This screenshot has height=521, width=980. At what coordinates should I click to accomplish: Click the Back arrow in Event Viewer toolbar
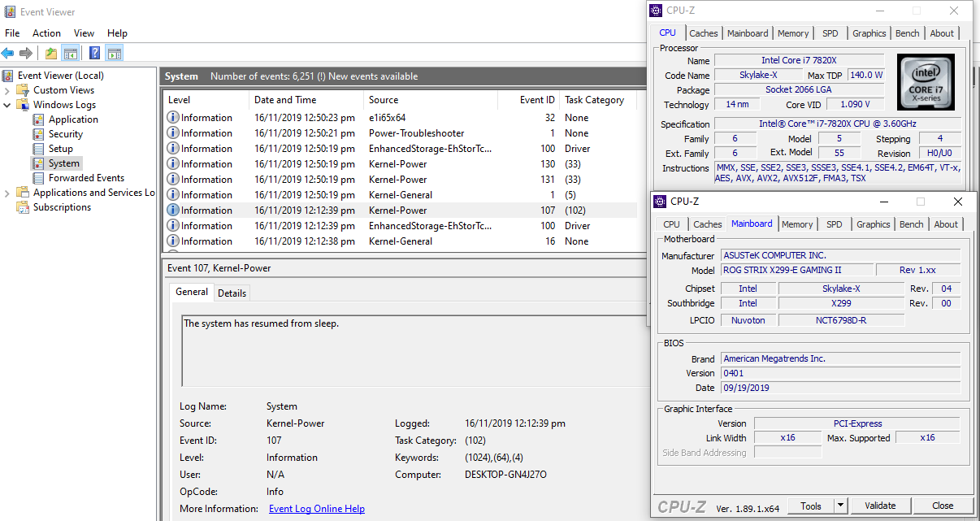click(8, 54)
